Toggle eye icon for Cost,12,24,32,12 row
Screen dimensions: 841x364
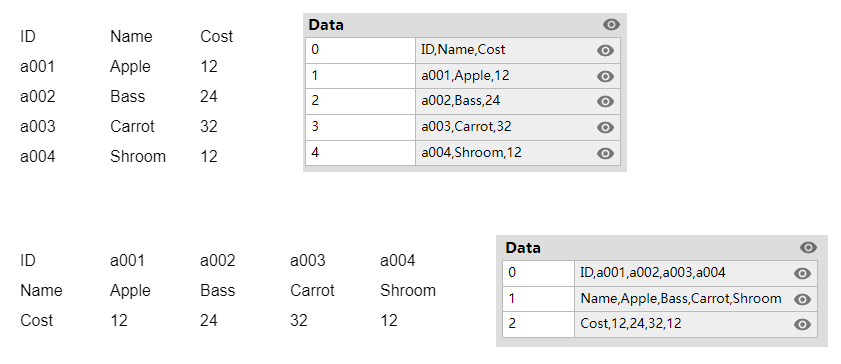coord(802,324)
